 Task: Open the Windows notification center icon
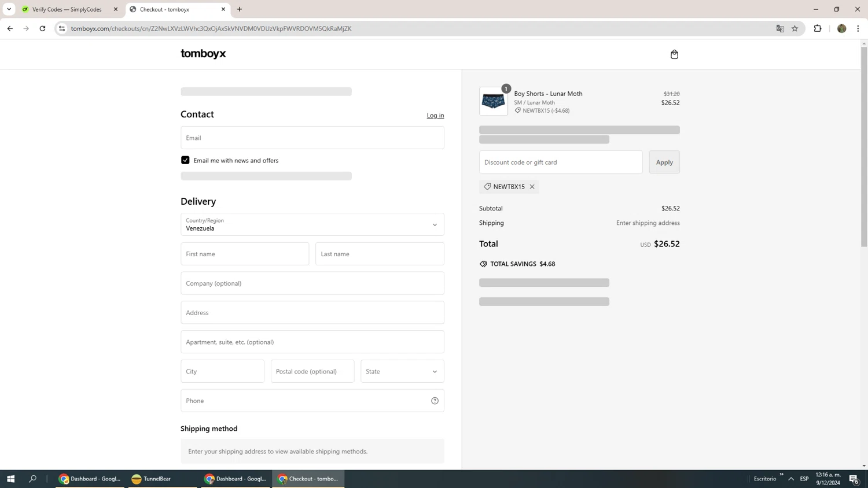tap(854, 479)
